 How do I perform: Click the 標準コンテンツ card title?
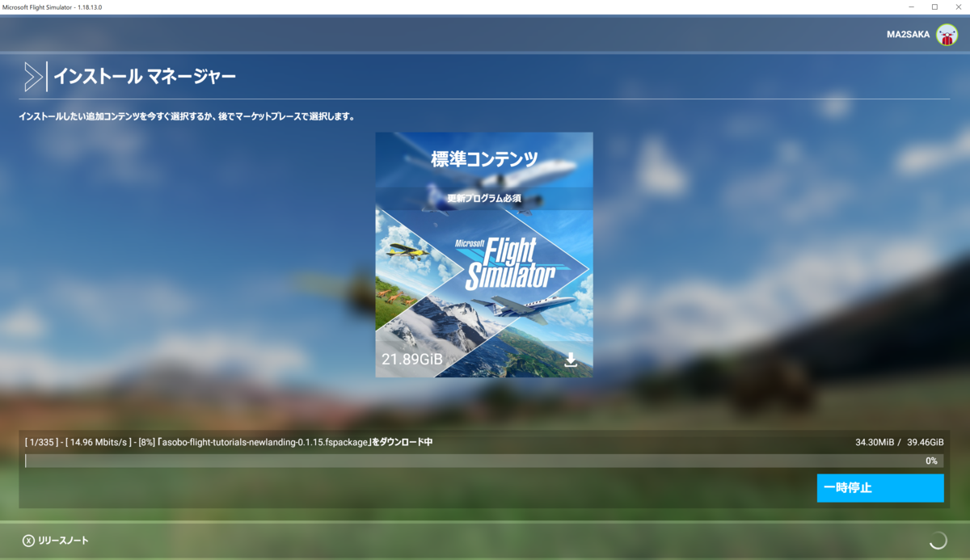pyautogui.click(x=484, y=159)
